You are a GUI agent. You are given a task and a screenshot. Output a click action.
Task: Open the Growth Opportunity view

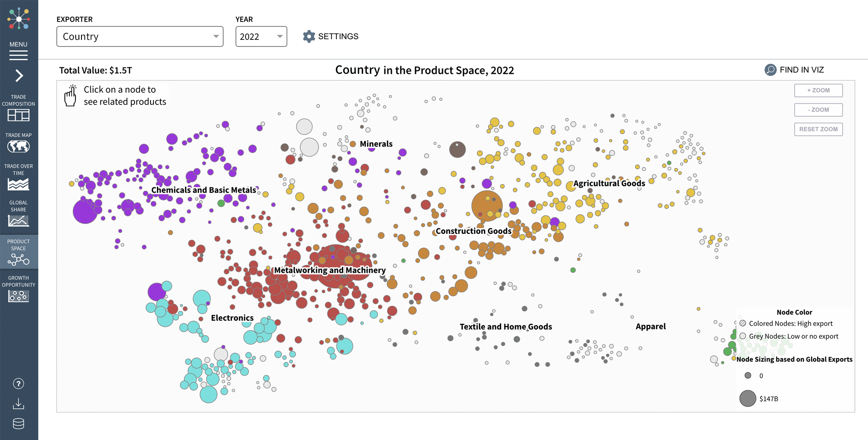tap(18, 289)
